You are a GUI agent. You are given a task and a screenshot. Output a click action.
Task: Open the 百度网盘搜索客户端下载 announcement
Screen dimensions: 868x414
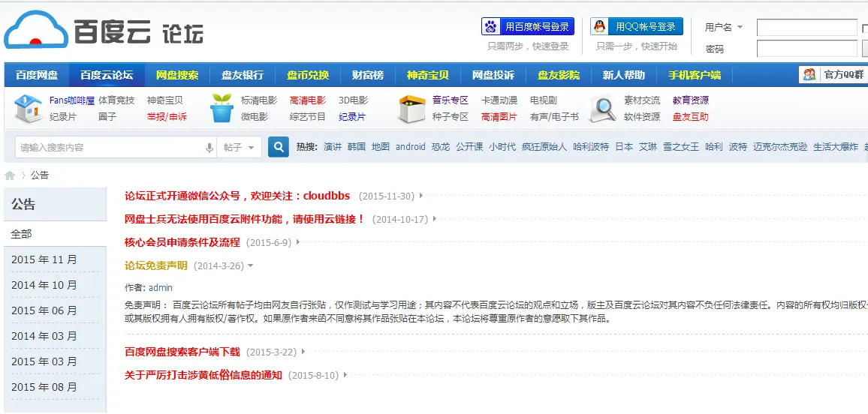tap(182, 352)
